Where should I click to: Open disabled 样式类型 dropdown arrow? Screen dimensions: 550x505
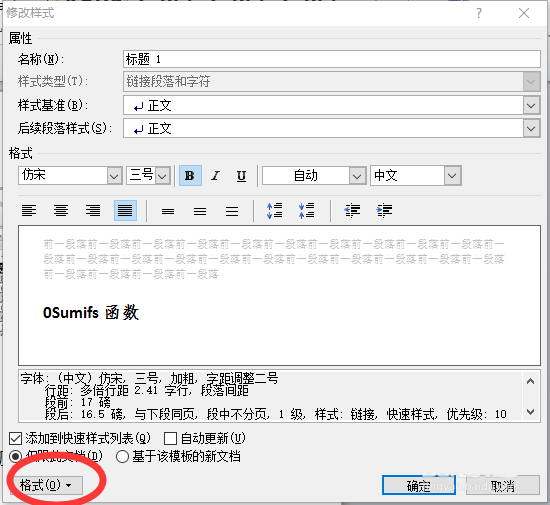531,82
